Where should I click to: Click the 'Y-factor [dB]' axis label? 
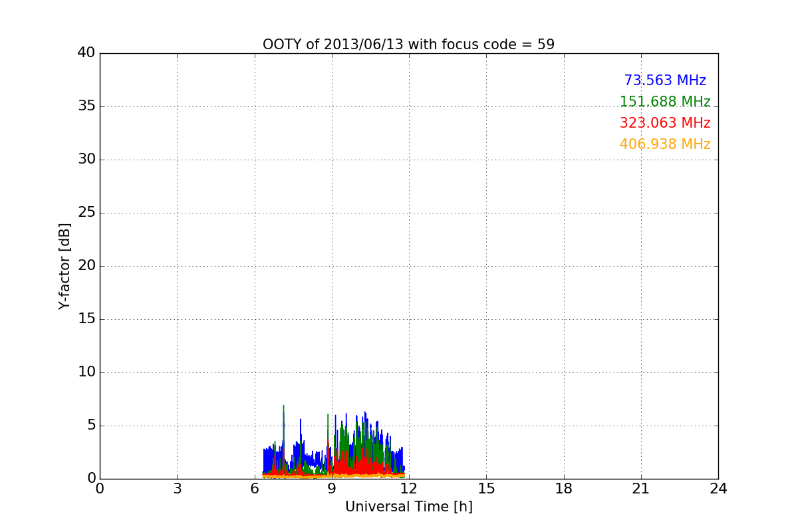[65, 266]
